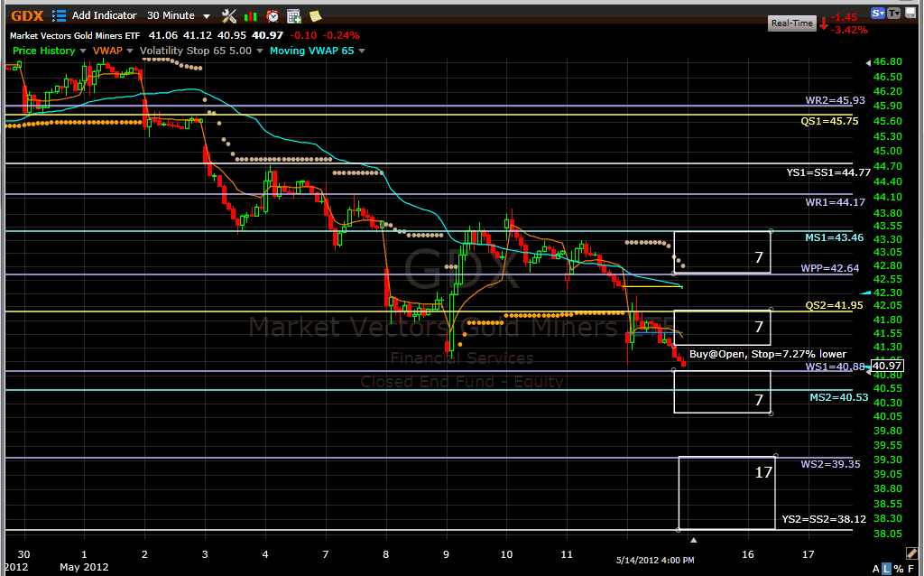
Task: Click the blue S dropdown icon
Action: (x=878, y=13)
